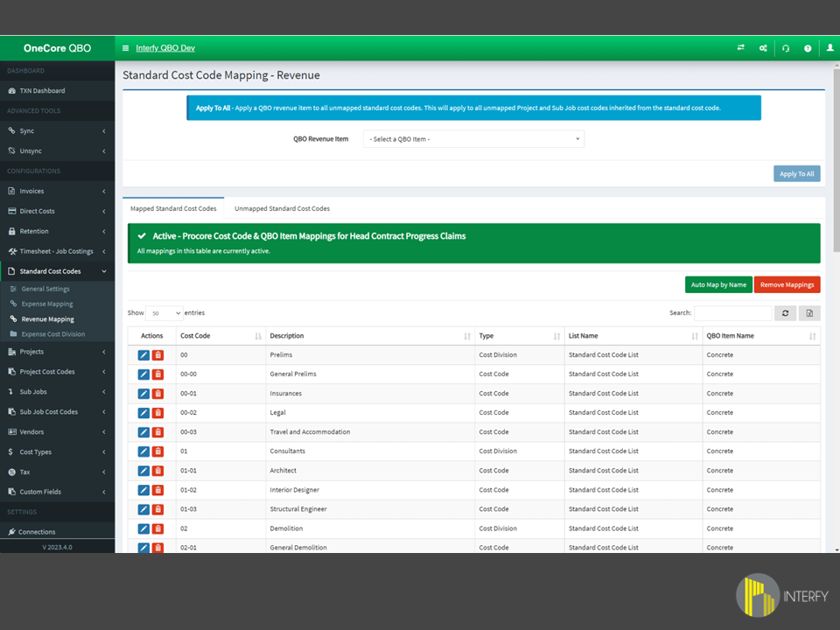Click the transfer arrows icon in top bar
The width and height of the screenshot is (840, 630).
(741, 48)
